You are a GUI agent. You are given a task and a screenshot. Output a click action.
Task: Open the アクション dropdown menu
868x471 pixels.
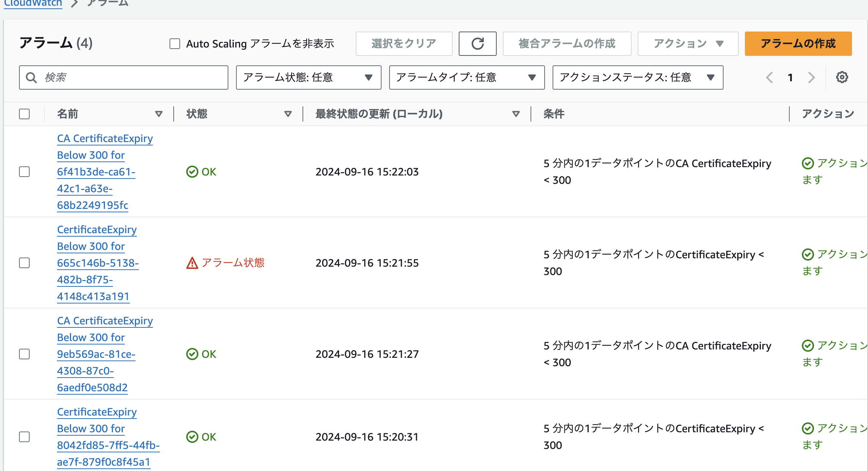tap(687, 44)
